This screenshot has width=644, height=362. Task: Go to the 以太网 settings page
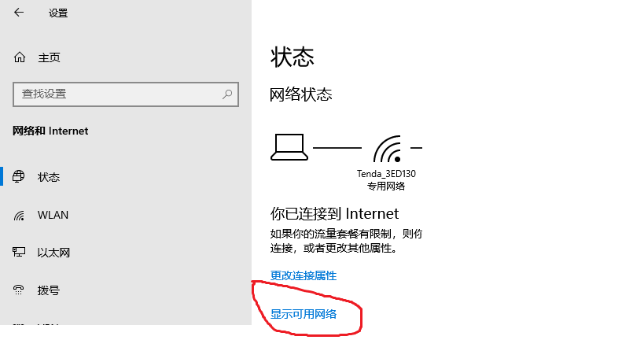pos(126,253)
